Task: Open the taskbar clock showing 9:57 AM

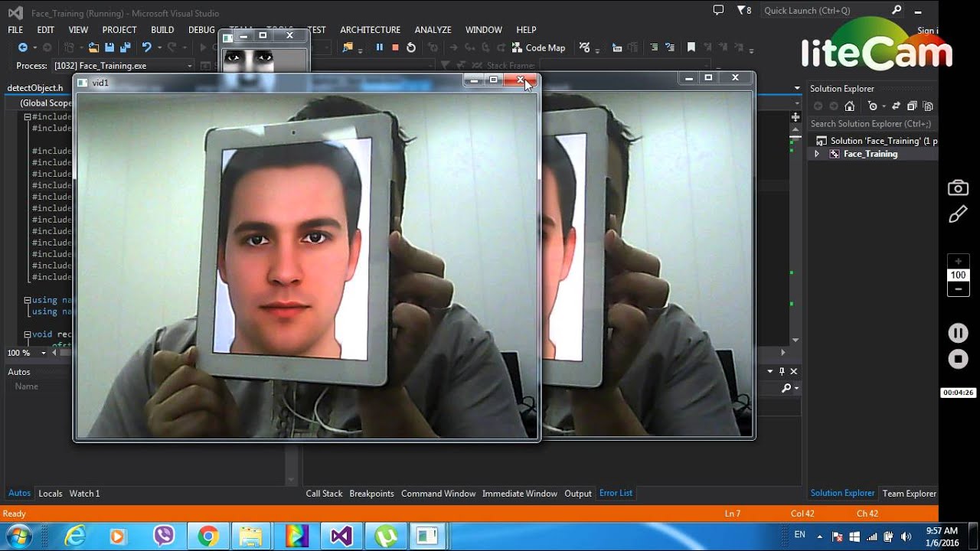Action: [942, 536]
